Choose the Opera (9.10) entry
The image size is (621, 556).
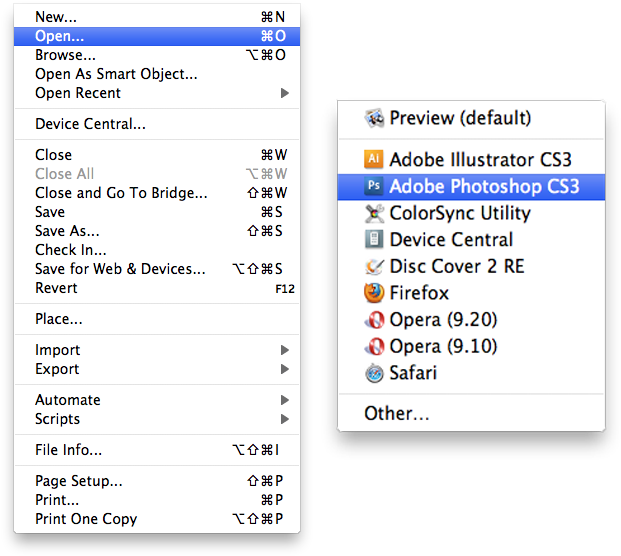coord(471,346)
